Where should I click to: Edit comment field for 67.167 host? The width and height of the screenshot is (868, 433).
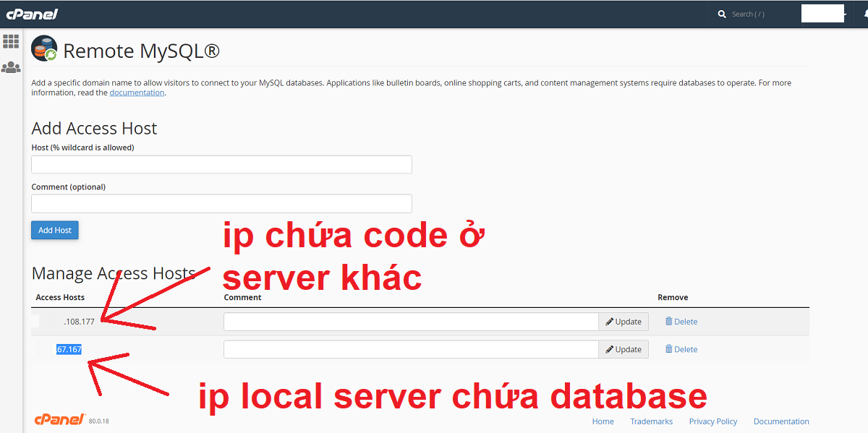(x=411, y=349)
